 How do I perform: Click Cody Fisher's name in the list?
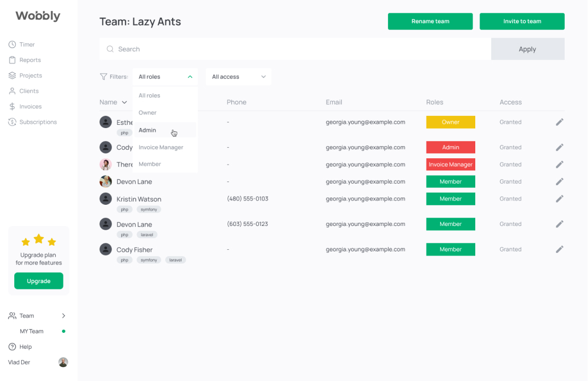tap(134, 250)
